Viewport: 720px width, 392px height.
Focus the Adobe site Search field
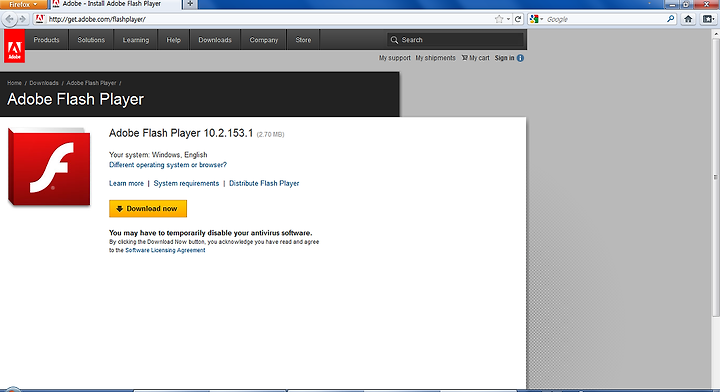pyautogui.click(x=455, y=40)
